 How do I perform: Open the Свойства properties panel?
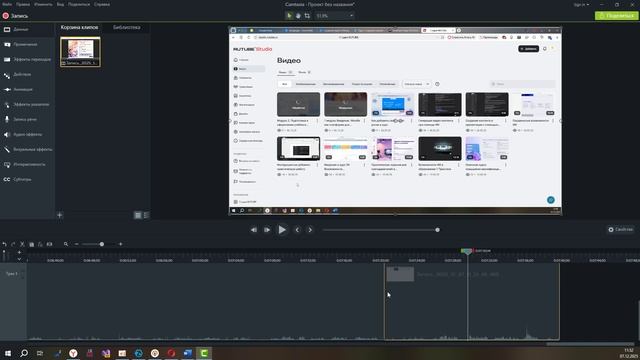[x=620, y=230]
